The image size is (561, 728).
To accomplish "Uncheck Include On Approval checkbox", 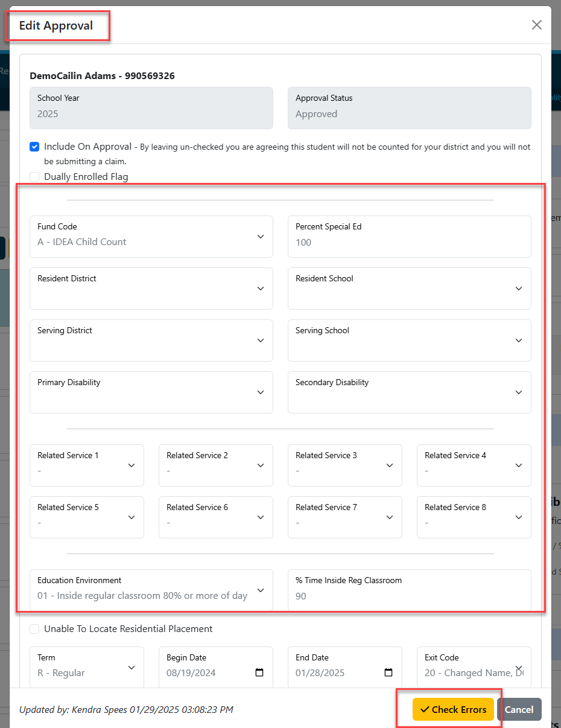I will [x=34, y=147].
